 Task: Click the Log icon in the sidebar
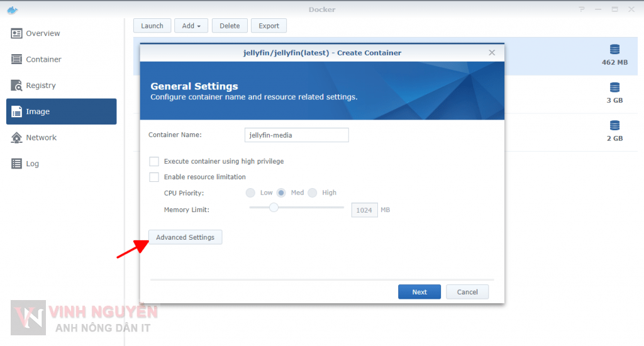click(16, 164)
